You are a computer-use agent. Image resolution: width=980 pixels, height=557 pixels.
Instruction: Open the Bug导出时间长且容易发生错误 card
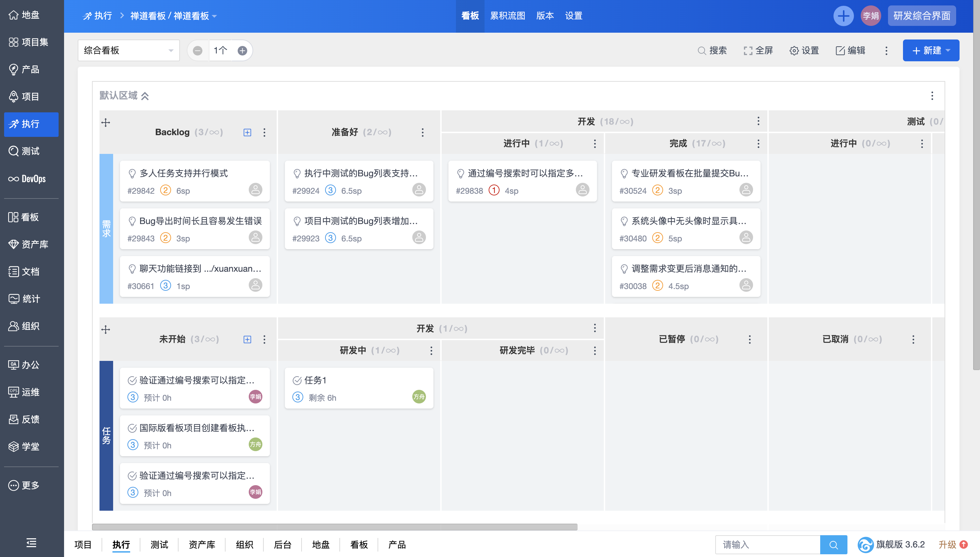195,229
